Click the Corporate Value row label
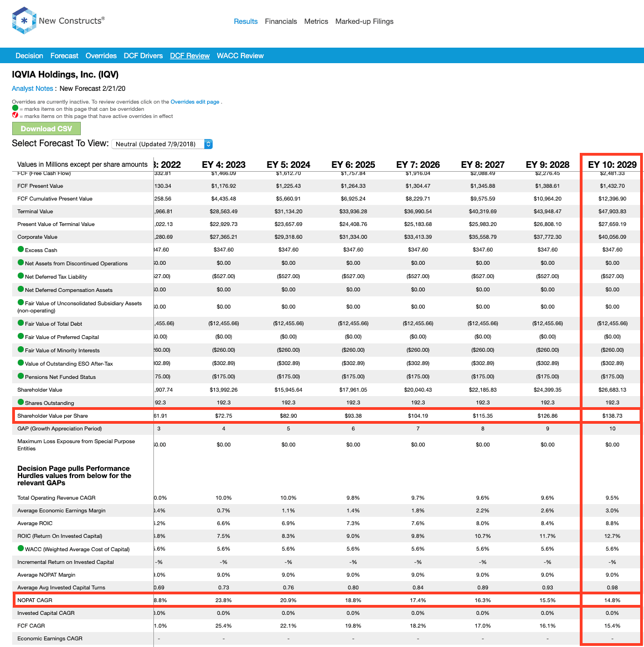Image resolution: width=644 pixels, height=647 pixels. (37, 237)
